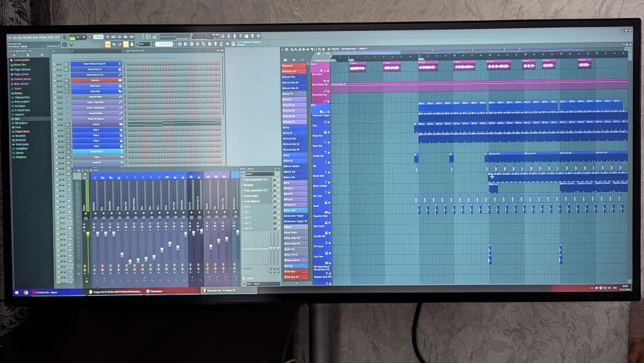Toggle the metronome icon

point(108,37)
